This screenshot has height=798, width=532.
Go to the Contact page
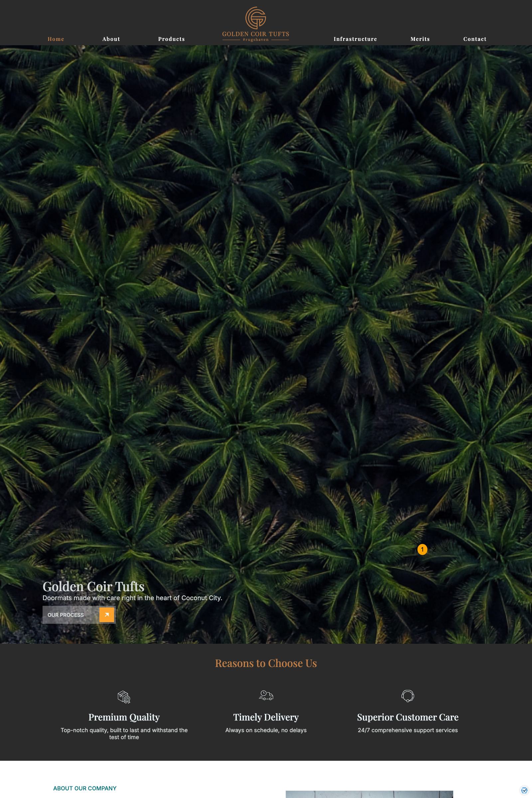(x=475, y=39)
